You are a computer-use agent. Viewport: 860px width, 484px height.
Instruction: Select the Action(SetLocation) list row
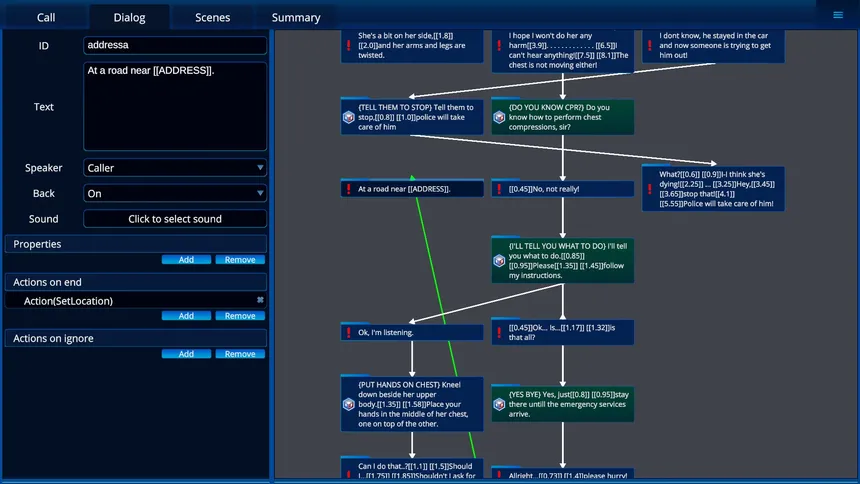(135, 301)
